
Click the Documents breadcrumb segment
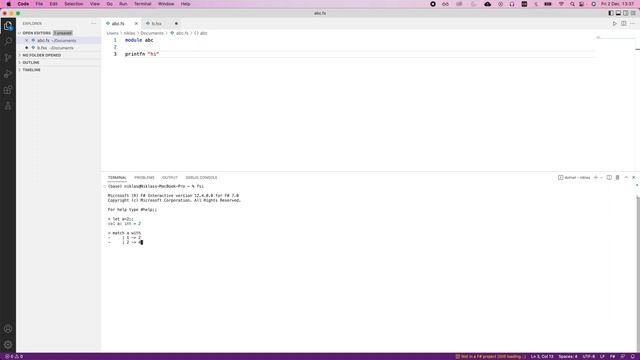[x=152, y=33]
